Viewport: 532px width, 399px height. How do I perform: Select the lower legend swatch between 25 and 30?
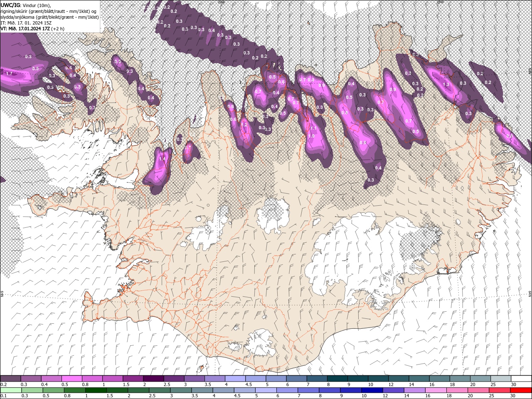click(500, 390)
